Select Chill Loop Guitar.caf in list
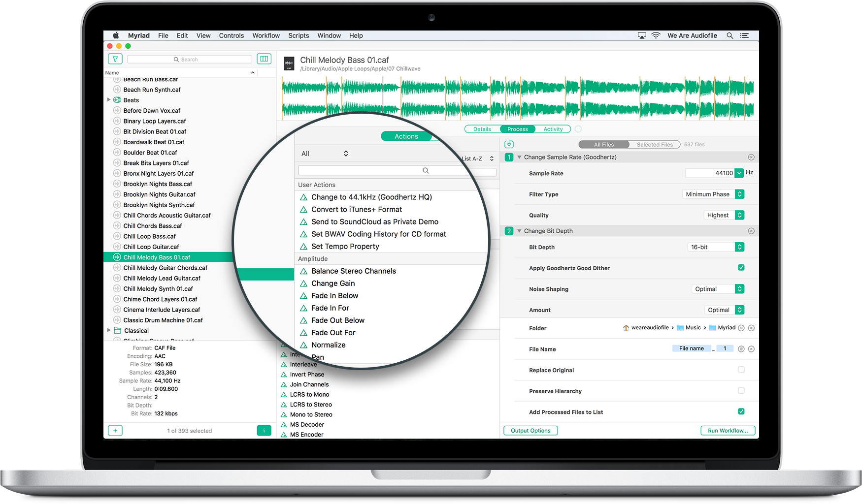 pos(151,247)
